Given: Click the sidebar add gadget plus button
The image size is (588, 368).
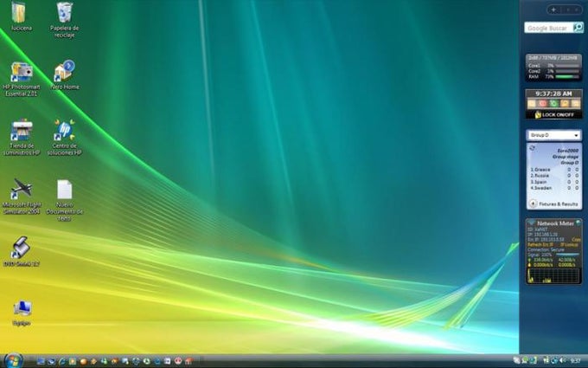Looking at the screenshot, I should click(553, 10).
